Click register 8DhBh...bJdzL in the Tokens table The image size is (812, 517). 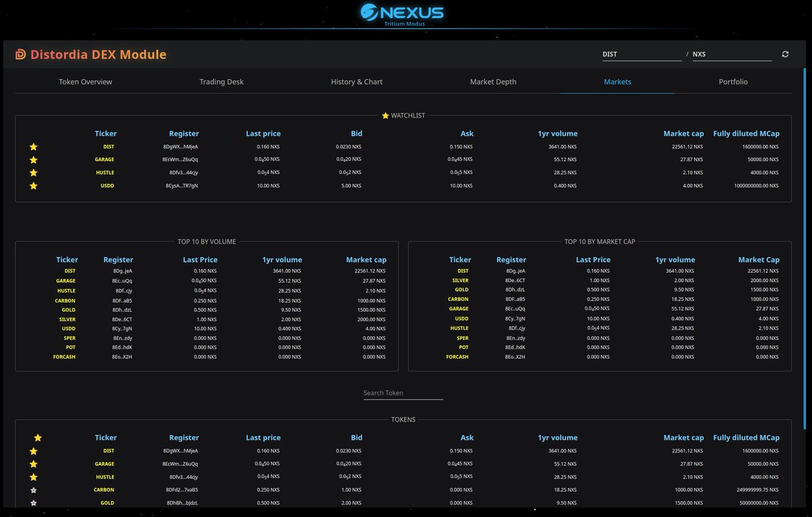coord(183,503)
